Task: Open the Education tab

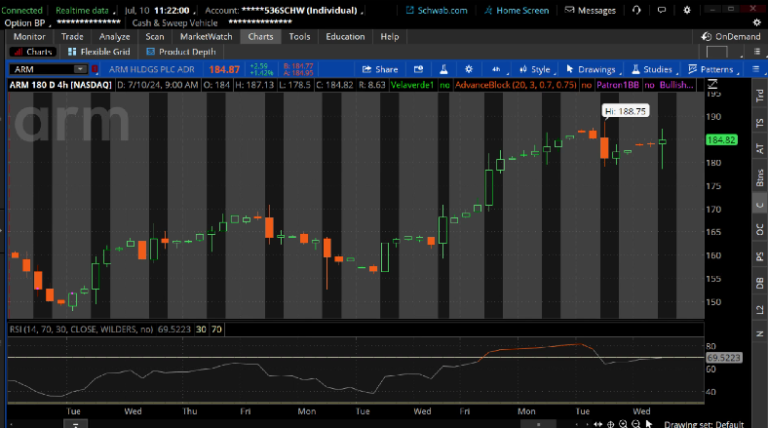Action: (x=345, y=37)
